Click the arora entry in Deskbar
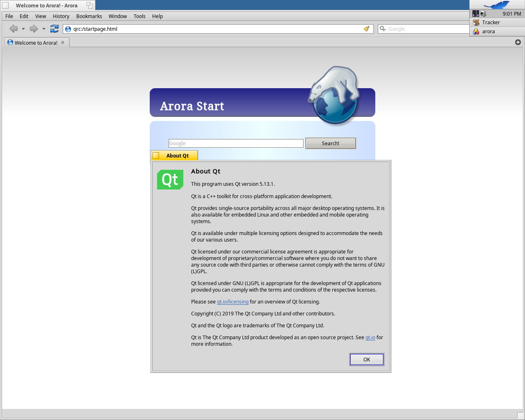Screen dimensions: 525x420 coord(497,32)
